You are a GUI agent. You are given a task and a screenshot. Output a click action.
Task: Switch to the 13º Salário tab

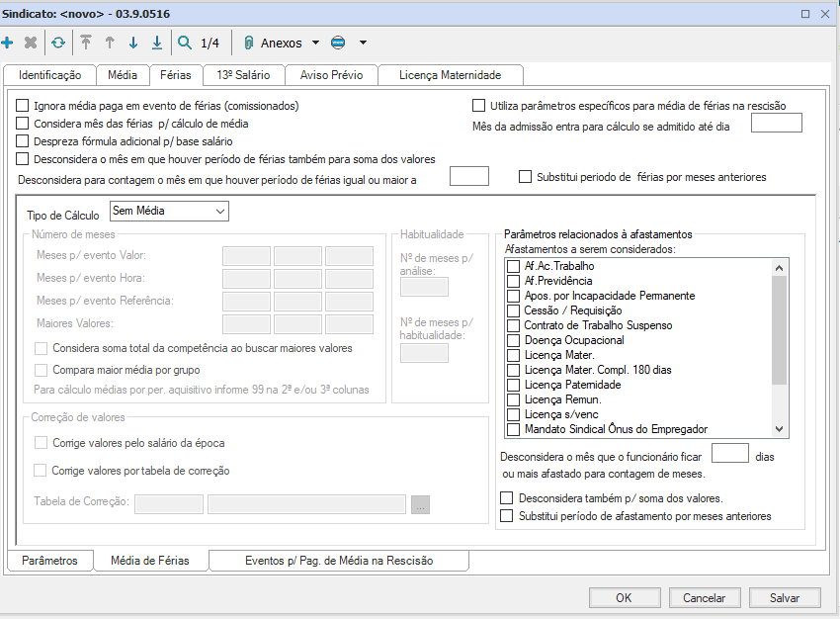coord(243,75)
